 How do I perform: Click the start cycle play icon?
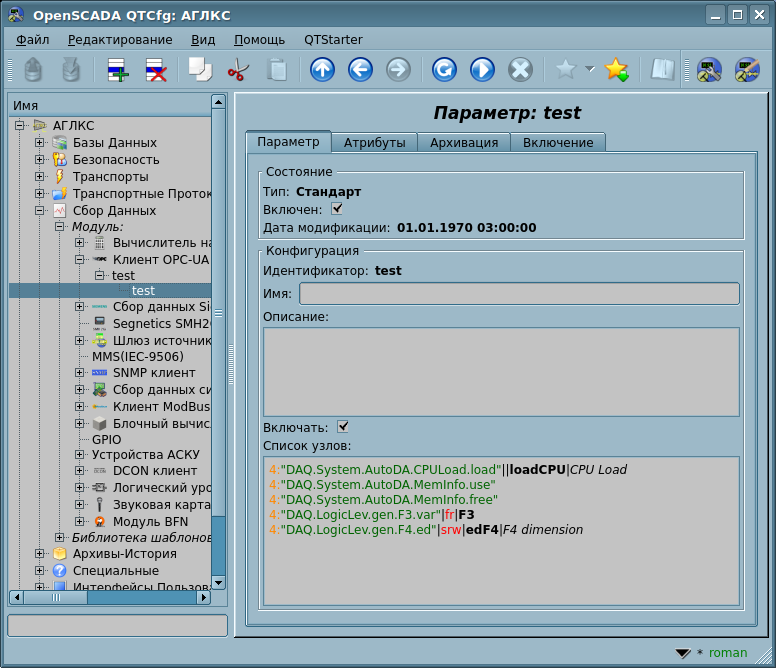tap(482, 70)
